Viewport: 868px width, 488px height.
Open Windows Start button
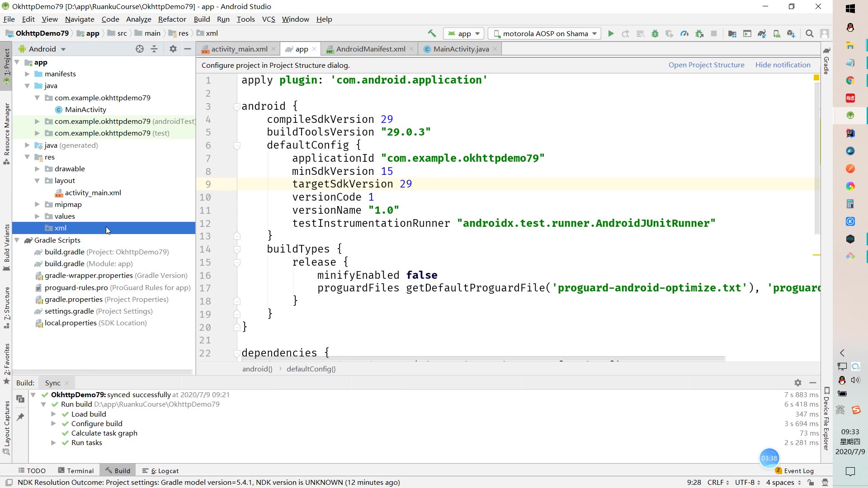click(850, 9)
